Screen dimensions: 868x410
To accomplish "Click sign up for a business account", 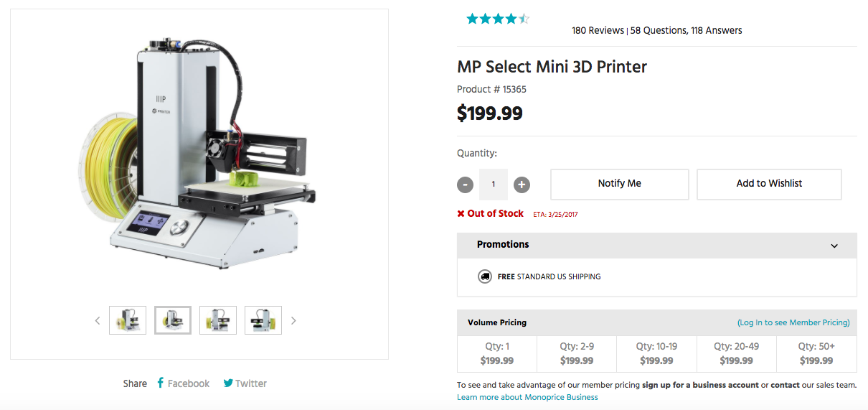I will [x=700, y=385].
